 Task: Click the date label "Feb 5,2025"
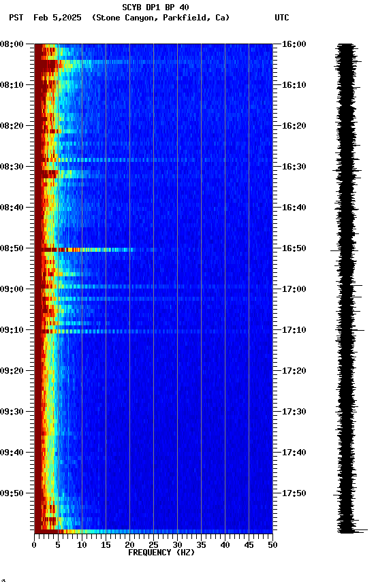pos(57,18)
